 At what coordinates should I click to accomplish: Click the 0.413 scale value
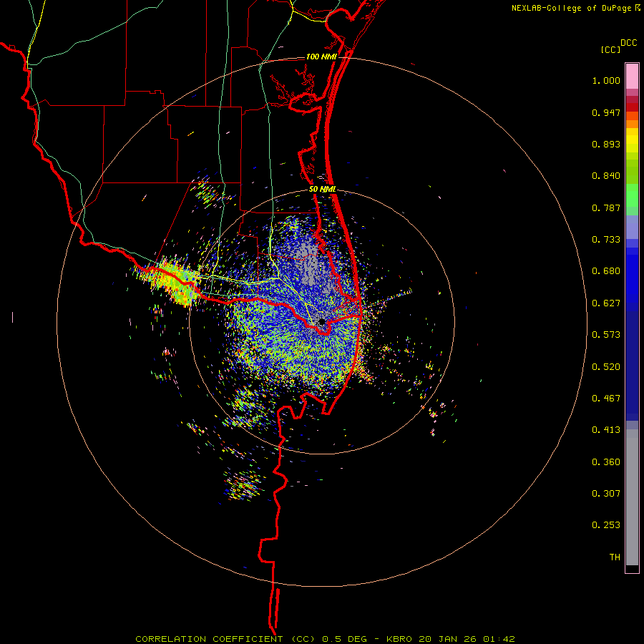coord(606,430)
